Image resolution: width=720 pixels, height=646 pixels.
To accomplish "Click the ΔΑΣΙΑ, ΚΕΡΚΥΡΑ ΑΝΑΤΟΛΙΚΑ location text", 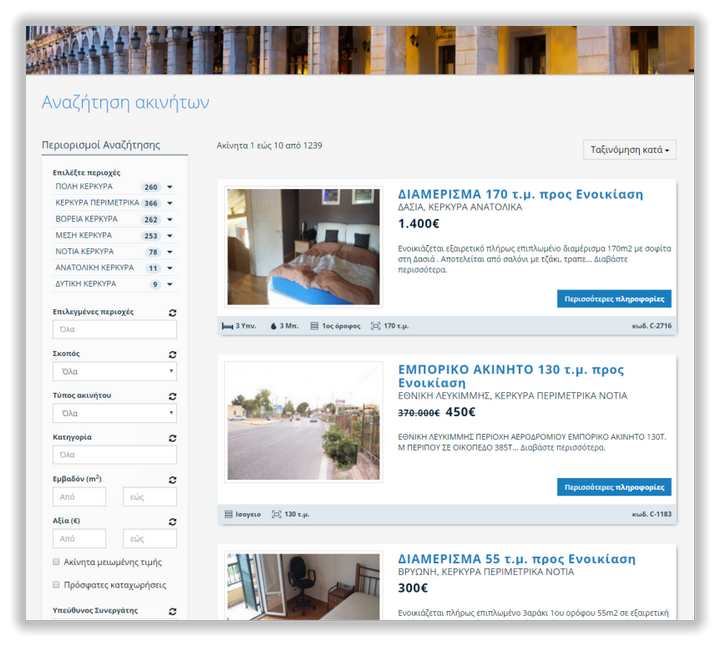I will pyautogui.click(x=460, y=207).
